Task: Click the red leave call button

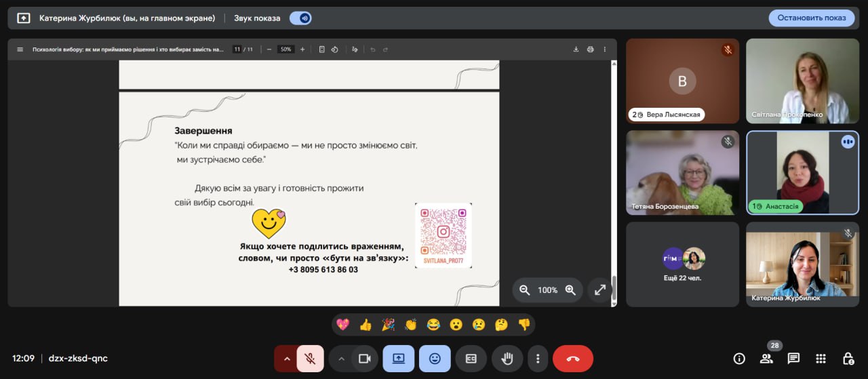Action: click(x=572, y=359)
